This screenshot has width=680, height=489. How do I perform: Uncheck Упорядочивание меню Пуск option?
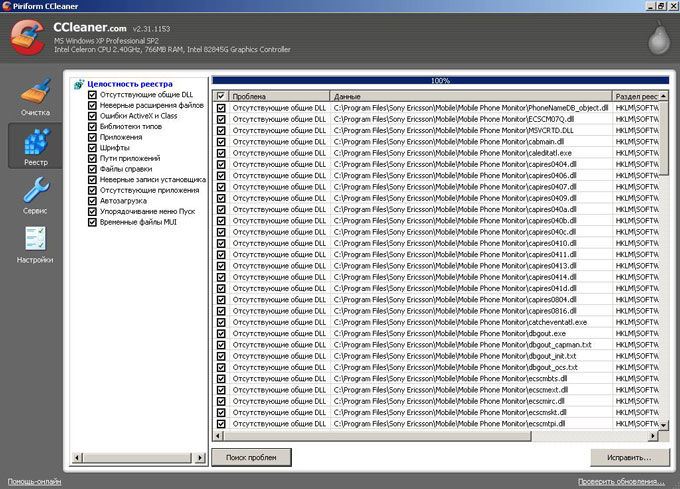point(92,212)
